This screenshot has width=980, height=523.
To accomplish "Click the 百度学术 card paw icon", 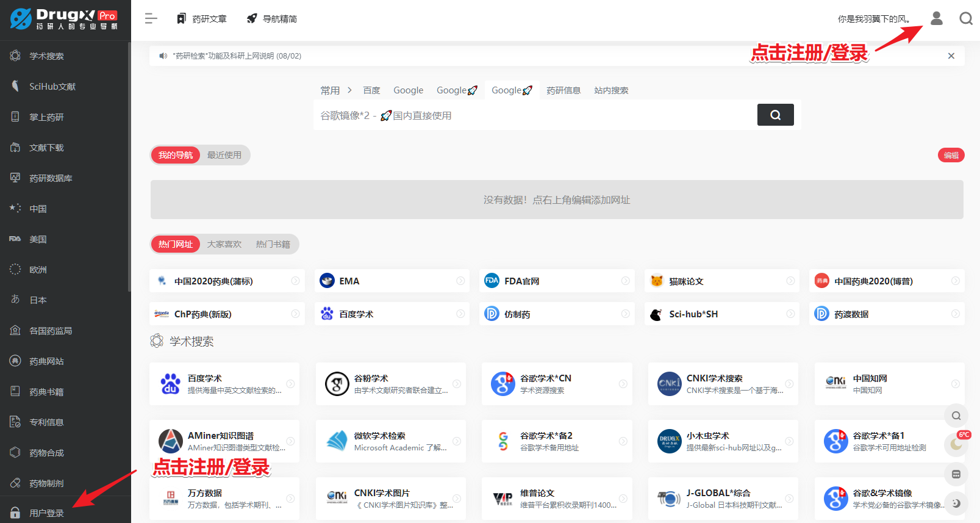I will point(170,384).
